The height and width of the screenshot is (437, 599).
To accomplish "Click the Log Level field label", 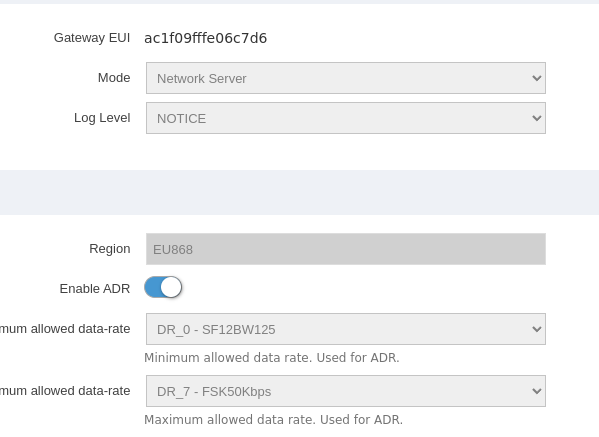I will click(102, 118).
